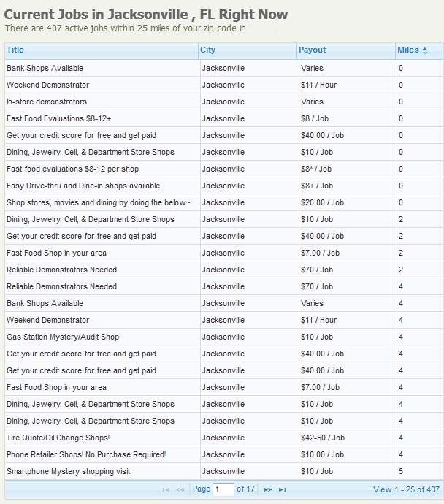Sort the table by Title column
The image size is (444, 504).
point(15,50)
